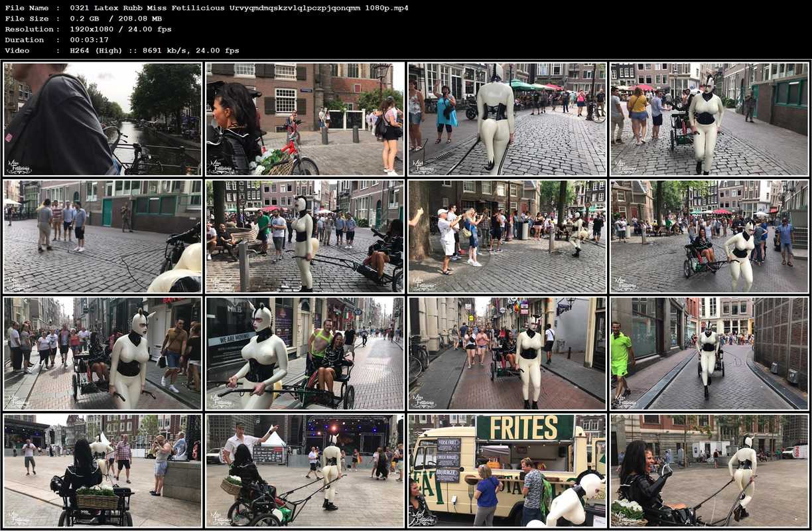812x531 pixels.
Task: Open the thumbnail showing concert stage with lights
Action: point(304,471)
